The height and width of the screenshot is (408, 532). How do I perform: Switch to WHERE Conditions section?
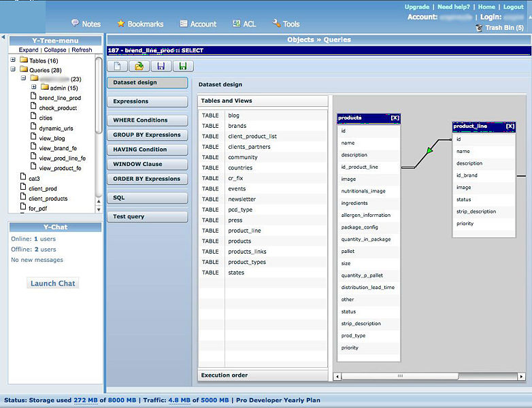(x=146, y=120)
